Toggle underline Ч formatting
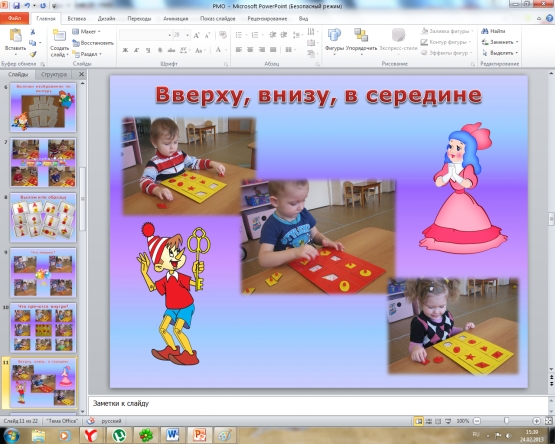 (x=148, y=50)
